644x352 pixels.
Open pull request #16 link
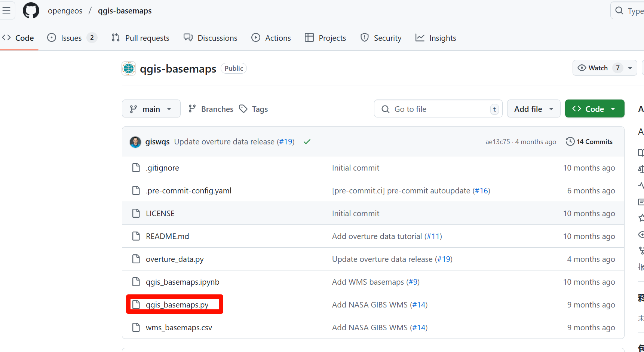pyautogui.click(x=482, y=191)
